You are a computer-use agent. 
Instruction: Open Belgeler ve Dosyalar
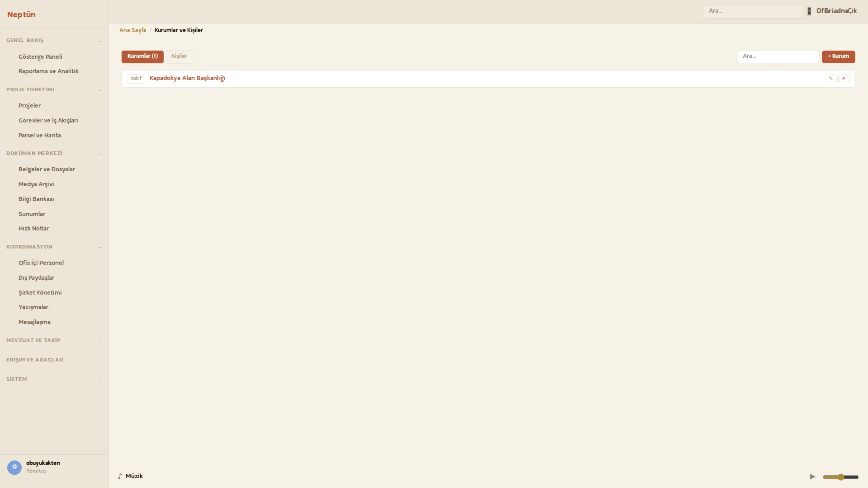(x=47, y=169)
